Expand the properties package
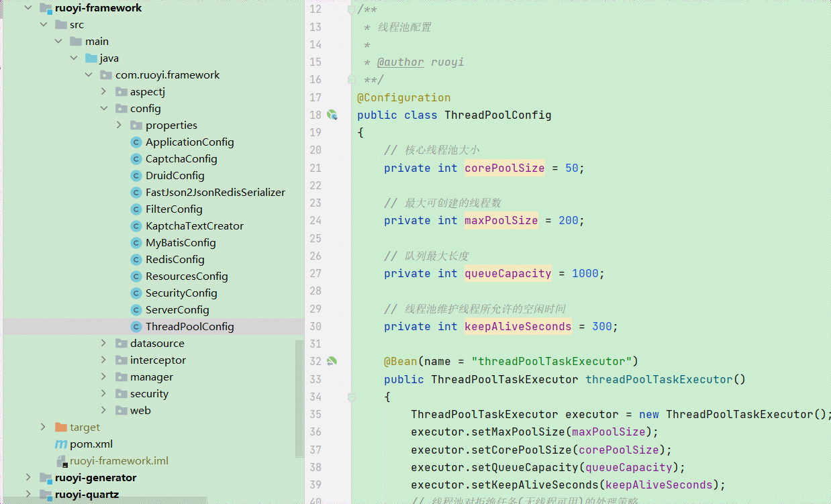The width and height of the screenshot is (831, 504). [x=119, y=125]
